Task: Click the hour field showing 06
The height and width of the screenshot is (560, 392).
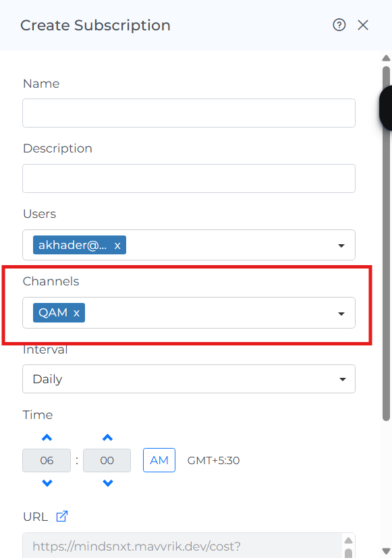Action: click(47, 460)
